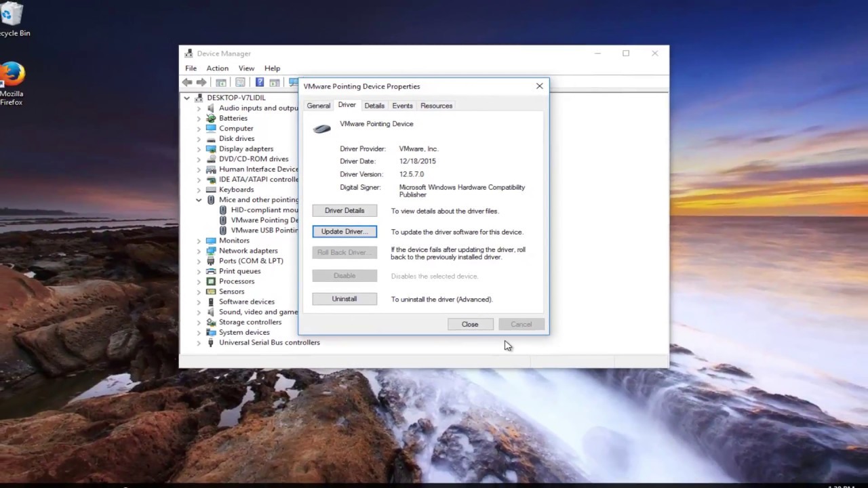Switch to the General tab
The image size is (868, 488).
pos(318,106)
